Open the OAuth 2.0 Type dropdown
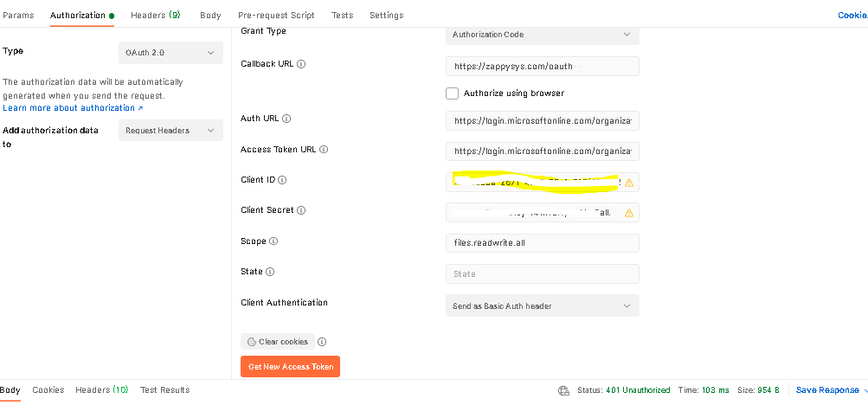Screen dimensions: 868x405 (170, 53)
